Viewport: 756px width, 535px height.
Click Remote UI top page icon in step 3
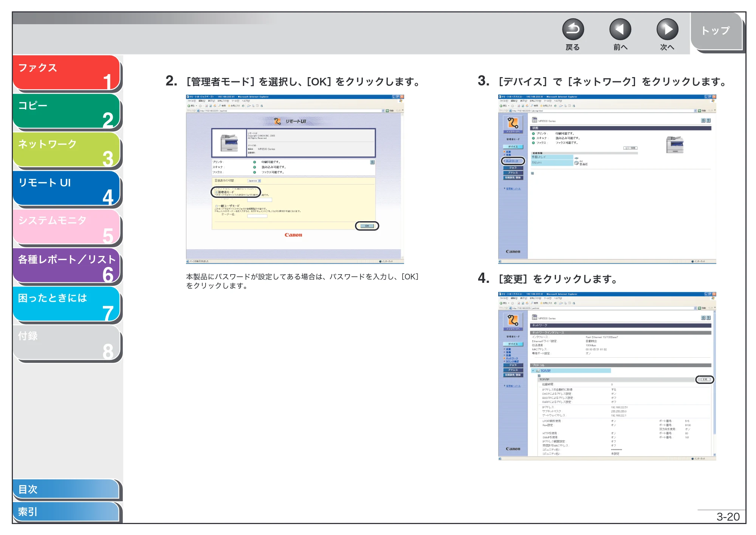pos(513,124)
